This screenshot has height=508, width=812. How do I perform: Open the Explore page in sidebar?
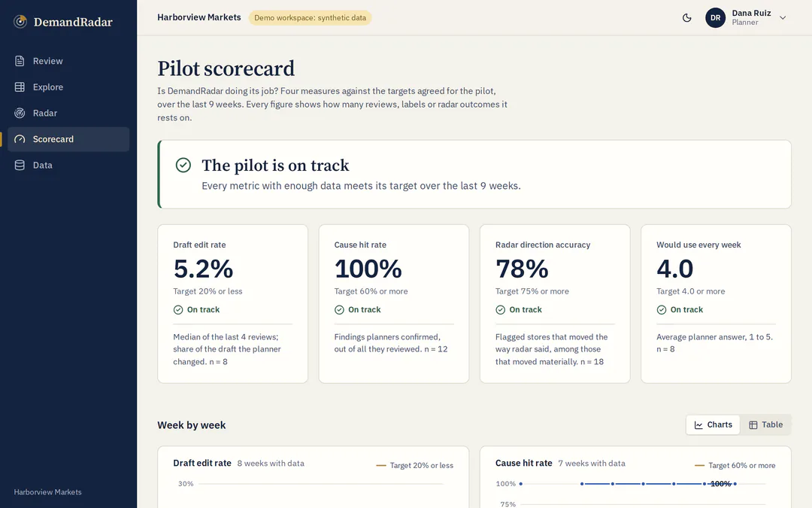tap(68, 87)
